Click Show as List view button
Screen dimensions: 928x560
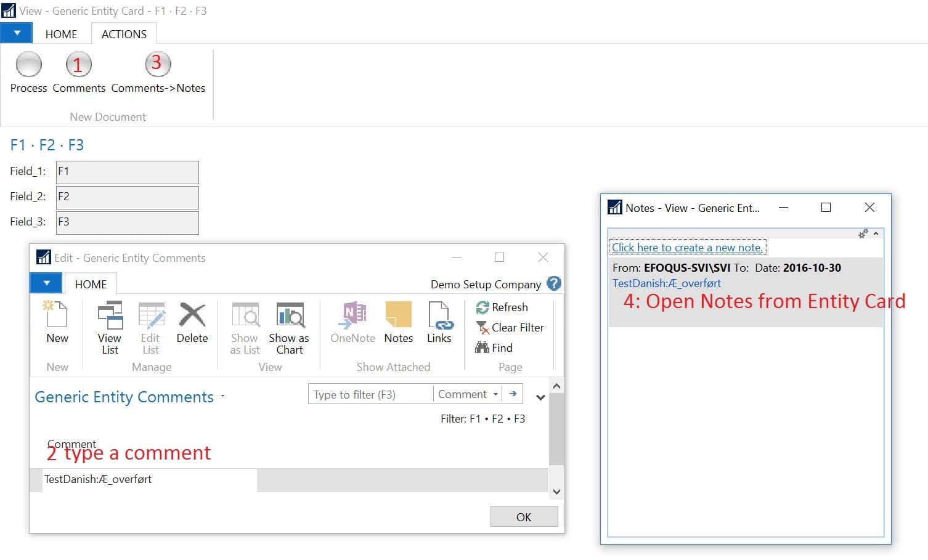pyautogui.click(x=244, y=328)
